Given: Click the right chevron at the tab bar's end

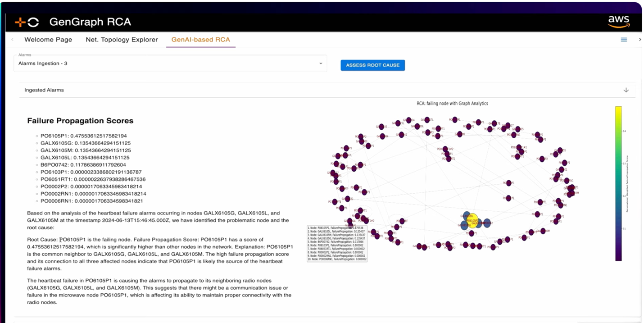Looking at the screenshot, I should (x=640, y=40).
